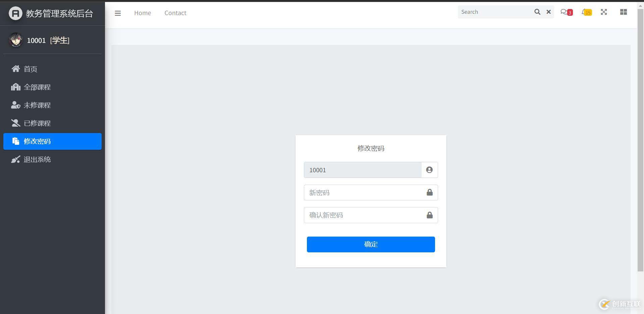Open the Contact link in navbar
Screen dimensions: 644x314
click(175, 13)
